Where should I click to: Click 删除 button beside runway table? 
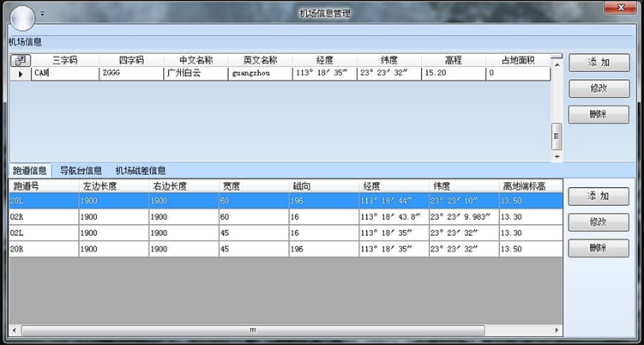point(599,248)
